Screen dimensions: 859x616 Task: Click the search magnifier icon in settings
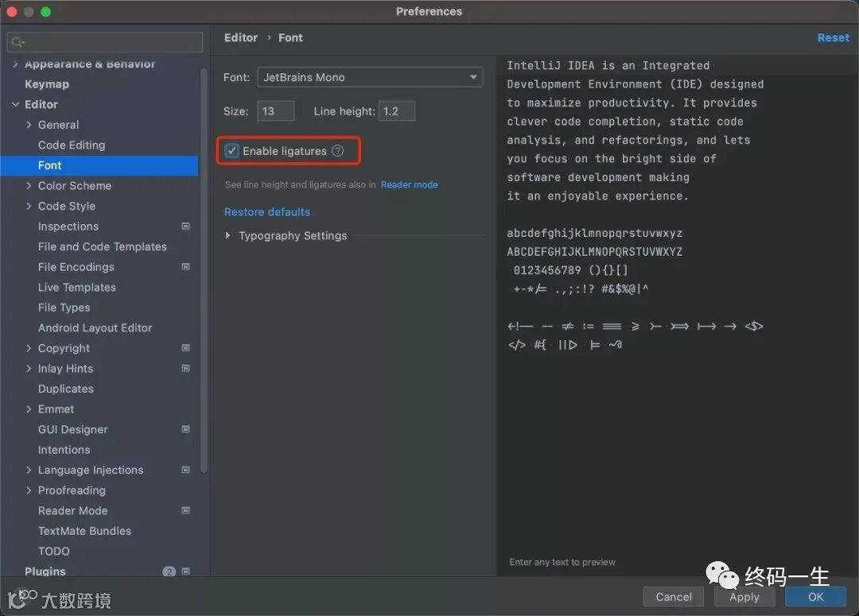[x=17, y=42]
